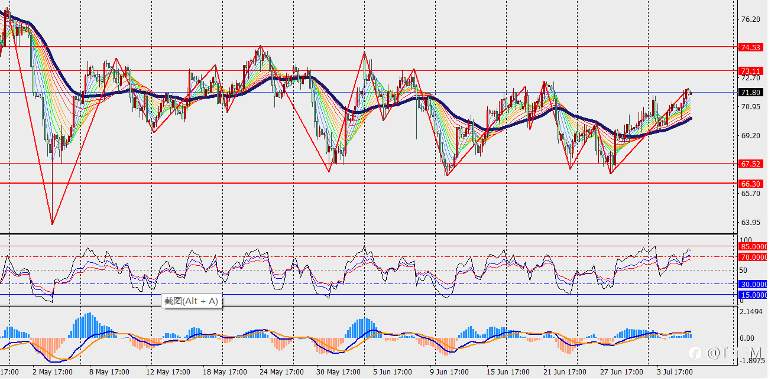
Task: Click the 8 May 17:00 date label
Action: click(109, 372)
